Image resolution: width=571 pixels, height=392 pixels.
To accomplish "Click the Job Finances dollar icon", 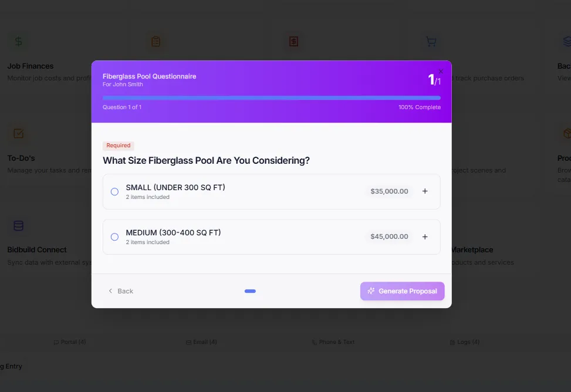I will (18, 41).
